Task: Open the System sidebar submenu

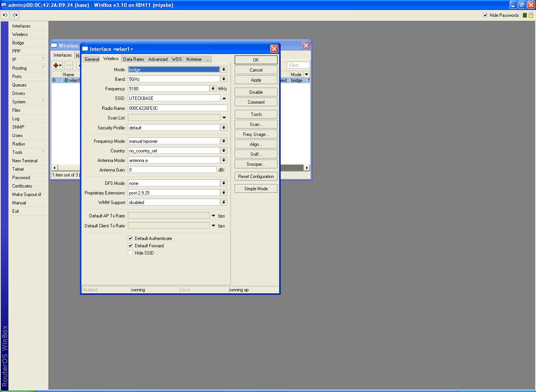Action: pyautogui.click(x=29, y=102)
